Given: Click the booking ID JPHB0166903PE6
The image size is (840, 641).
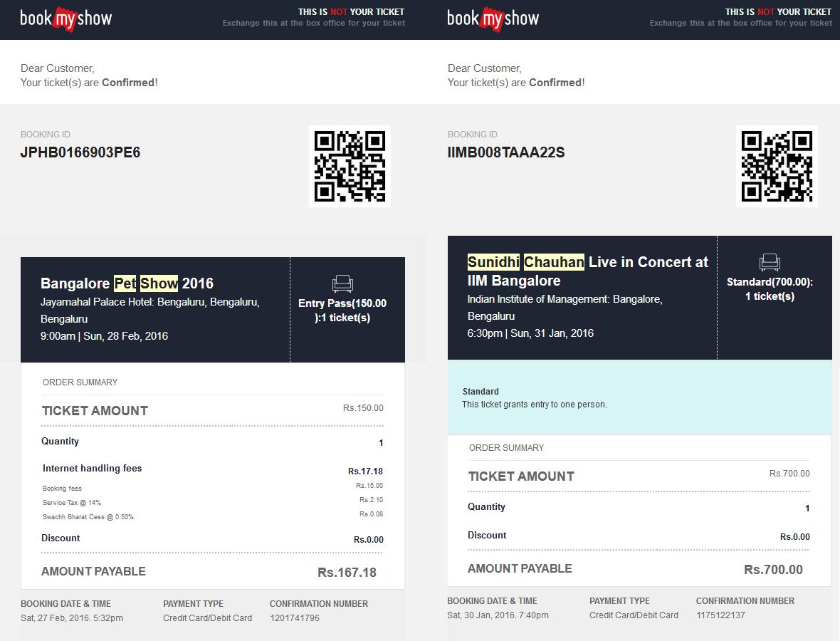Looking at the screenshot, I should 80,152.
